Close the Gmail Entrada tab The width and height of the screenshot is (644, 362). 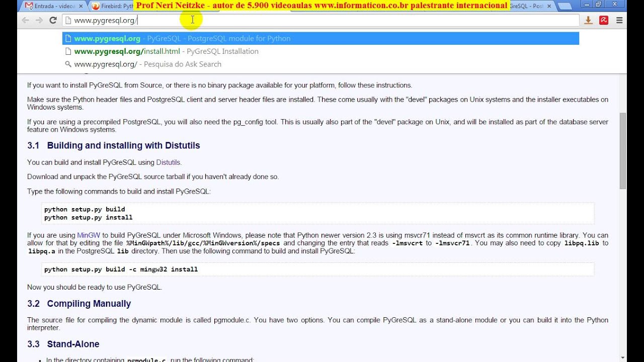[x=81, y=6]
